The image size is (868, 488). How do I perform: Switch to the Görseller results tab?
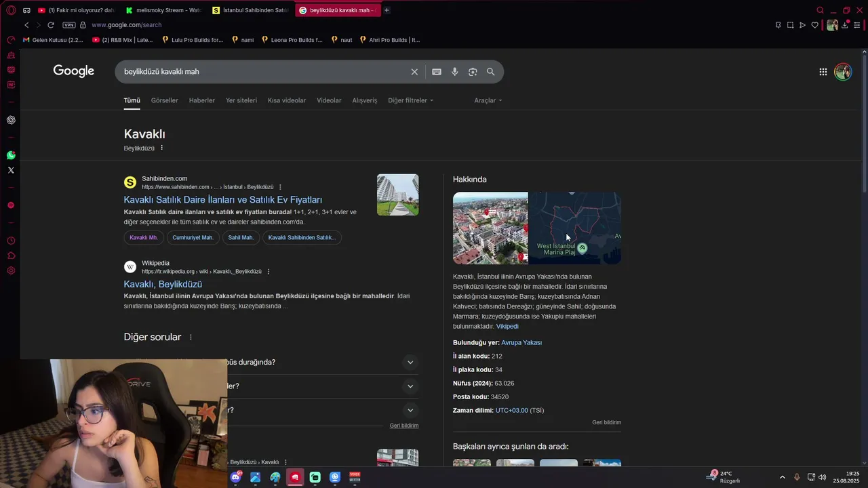164,100
